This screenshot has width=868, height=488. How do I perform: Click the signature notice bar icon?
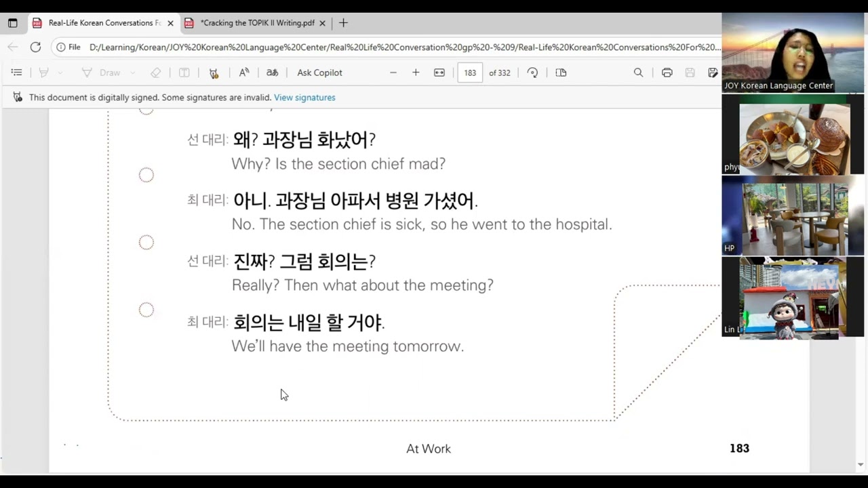pyautogui.click(x=18, y=98)
